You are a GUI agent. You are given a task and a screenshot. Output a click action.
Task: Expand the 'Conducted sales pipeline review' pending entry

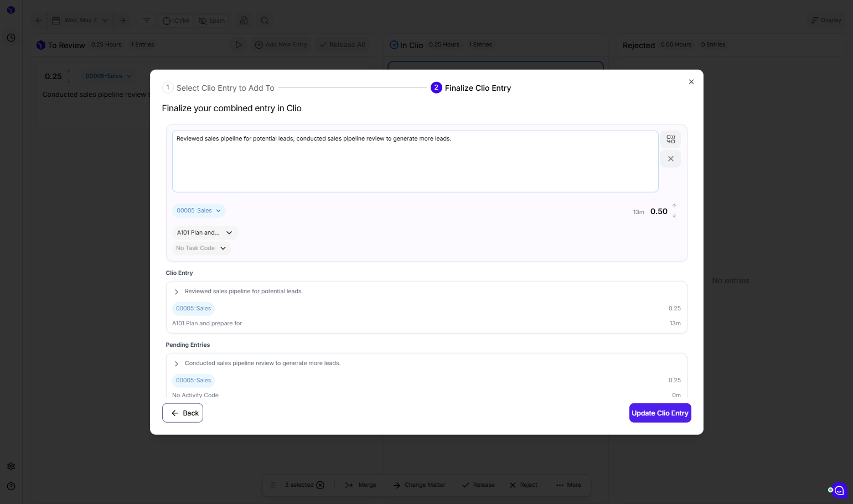[177, 363]
